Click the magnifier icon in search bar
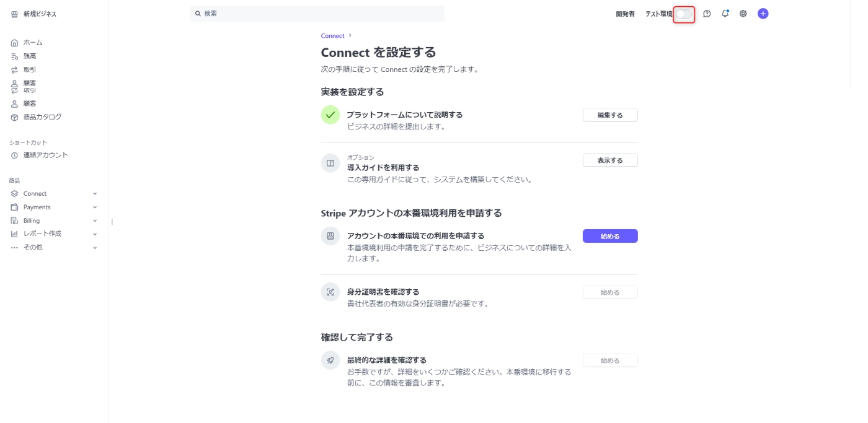The height and width of the screenshot is (423, 868). click(x=198, y=13)
